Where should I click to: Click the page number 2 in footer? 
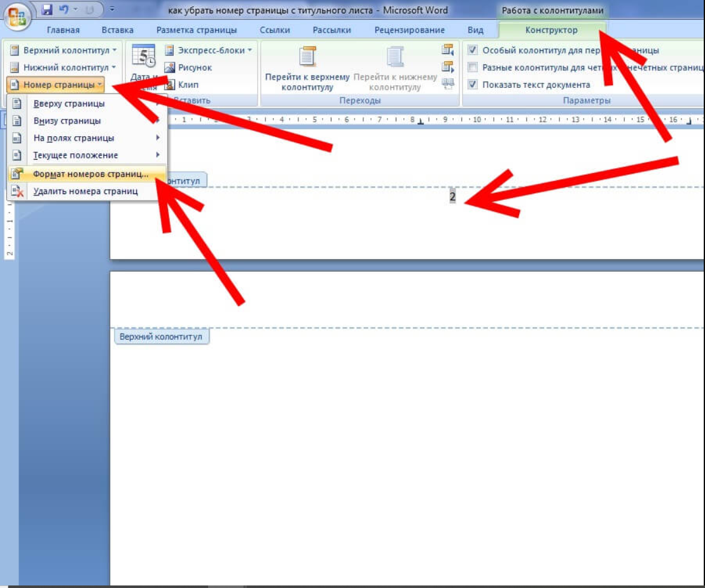[x=452, y=197]
